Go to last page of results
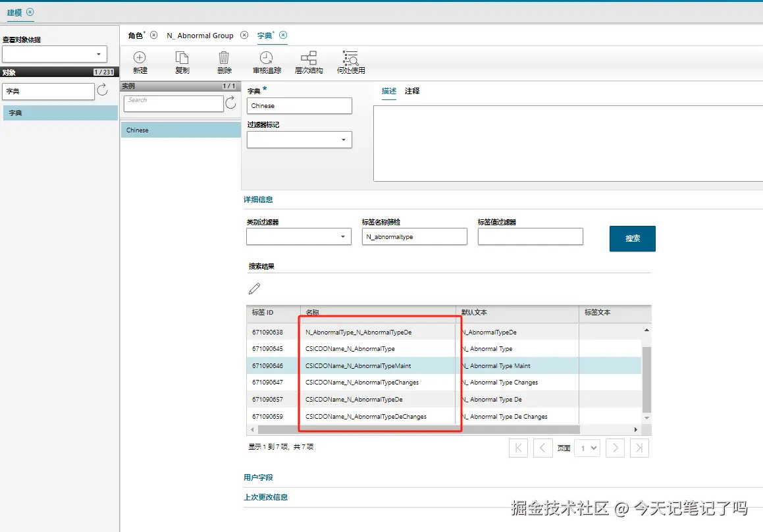Screen dimensions: 763x532 tap(639, 448)
